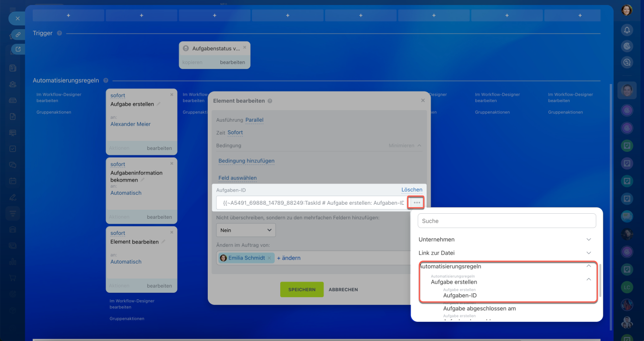
Task: Open the funnel icon in left sidebar
Action: pos(13,213)
